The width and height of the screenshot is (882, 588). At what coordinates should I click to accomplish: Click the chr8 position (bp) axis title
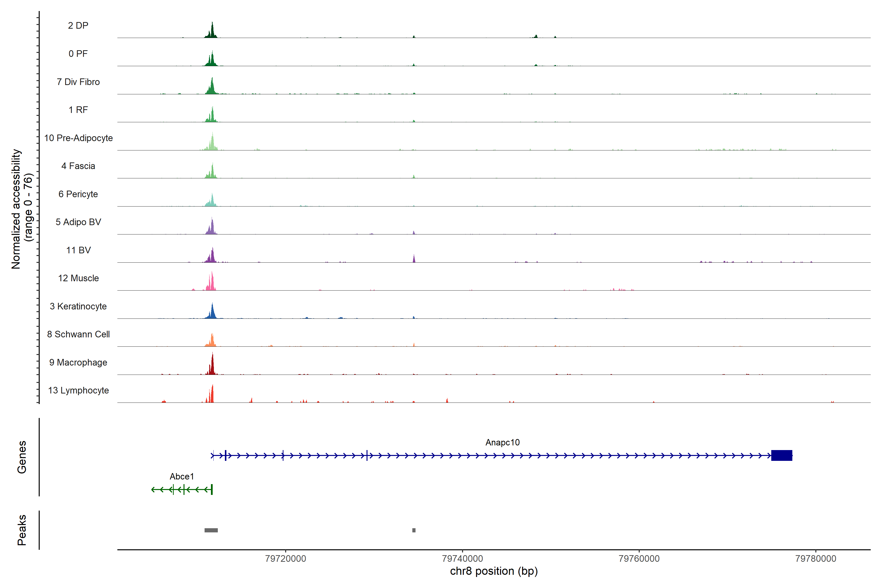(493, 571)
